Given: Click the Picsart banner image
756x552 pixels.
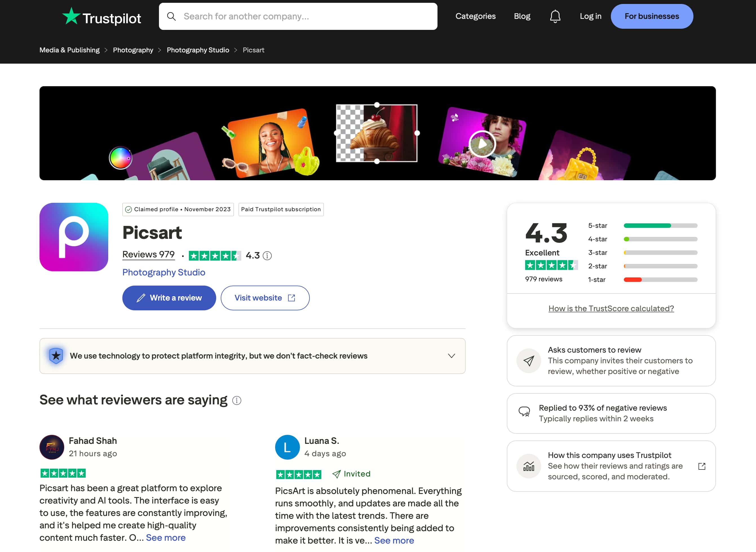Looking at the screenshot, I should click(x=377, y=133).
